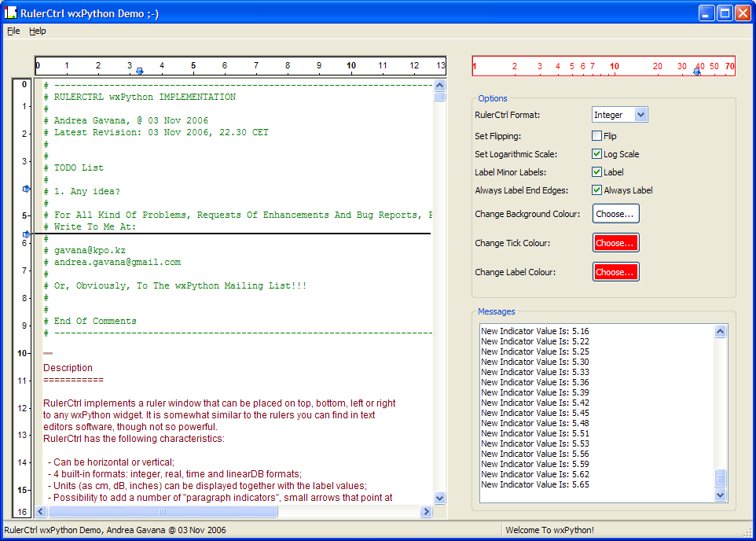Click Choose for Change Background Colour
Viewport: 756px width, 541px height.
click(615, 214)
